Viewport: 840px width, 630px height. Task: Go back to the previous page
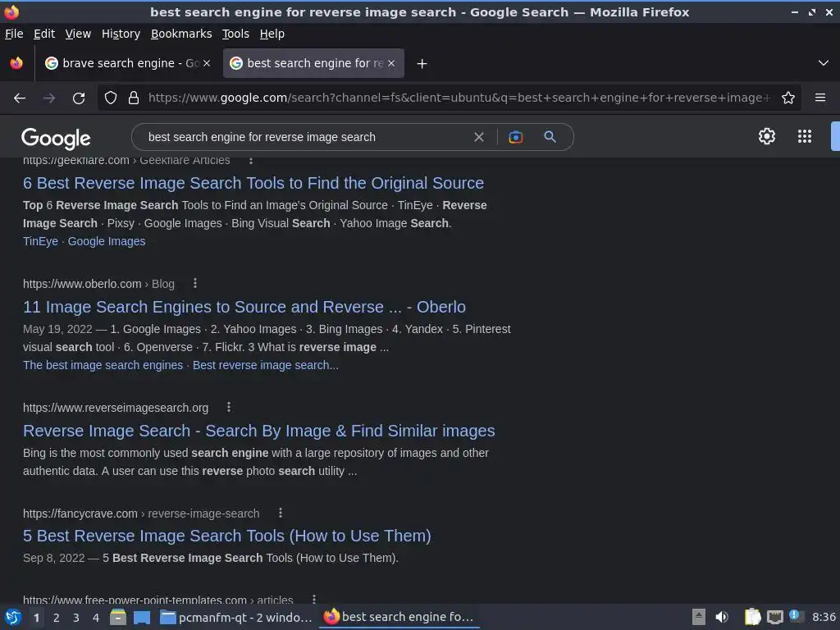coord(20,98)
